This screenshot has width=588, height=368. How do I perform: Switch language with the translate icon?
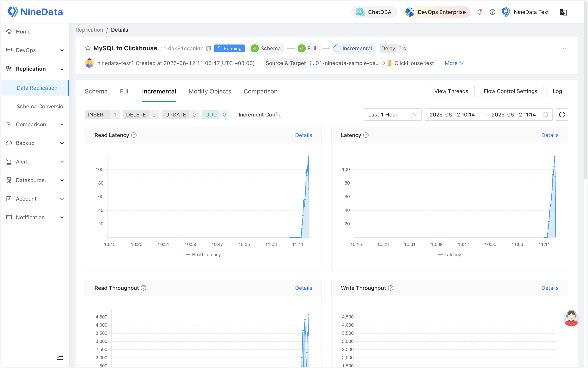[x=563, y=12]
